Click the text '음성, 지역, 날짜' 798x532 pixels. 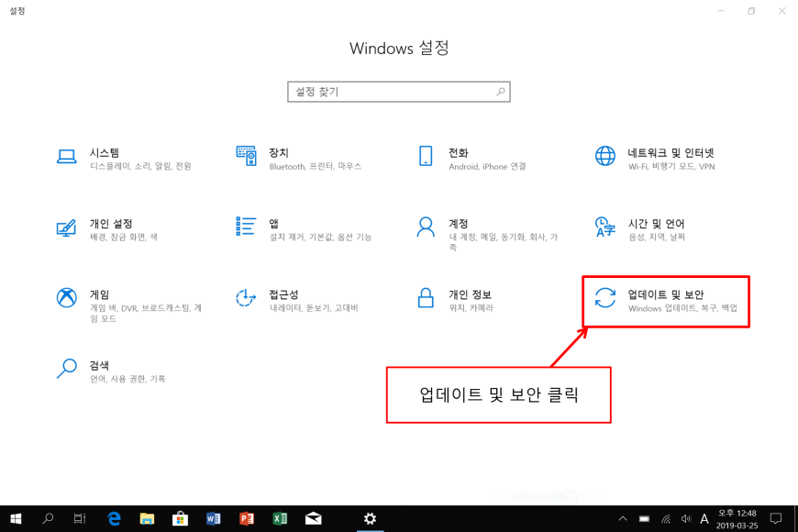point(657,238)
